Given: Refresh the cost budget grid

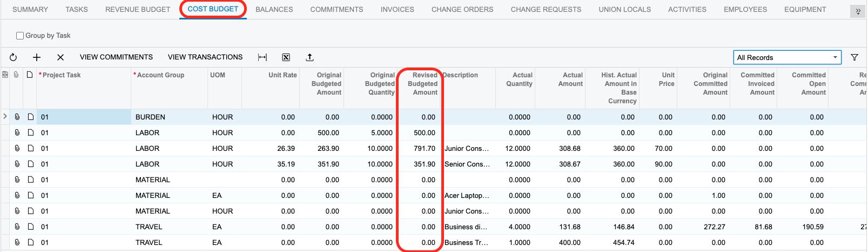Looking at the screenshot, I should click(x=14, y=57).
